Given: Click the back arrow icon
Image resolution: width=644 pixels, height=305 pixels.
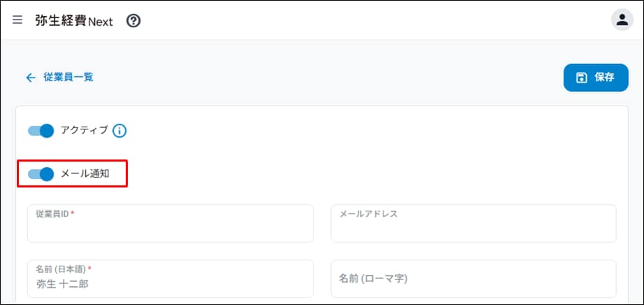Looking at the screenshot, I should (30, 78).
